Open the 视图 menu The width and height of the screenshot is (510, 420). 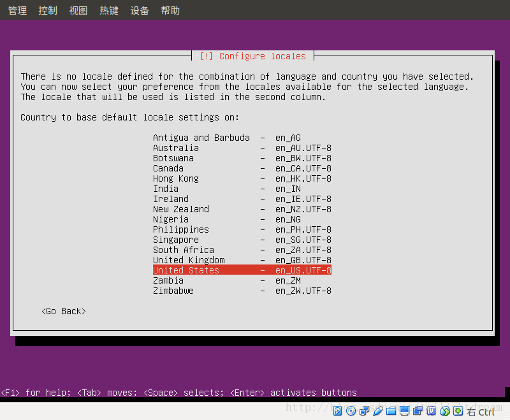[78, 10]
